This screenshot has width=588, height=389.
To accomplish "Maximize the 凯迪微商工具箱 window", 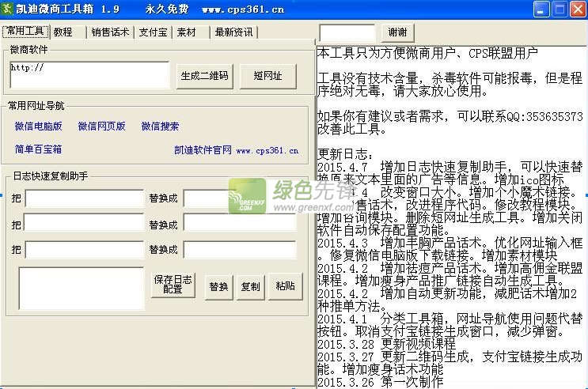I will 560,9.
